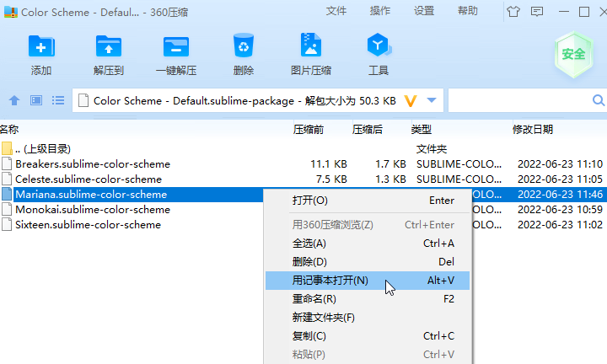Image resolution: width=607 pixels, height=364 pixels.
Task: Open the 帮助 menu
Action: point(468,11)
